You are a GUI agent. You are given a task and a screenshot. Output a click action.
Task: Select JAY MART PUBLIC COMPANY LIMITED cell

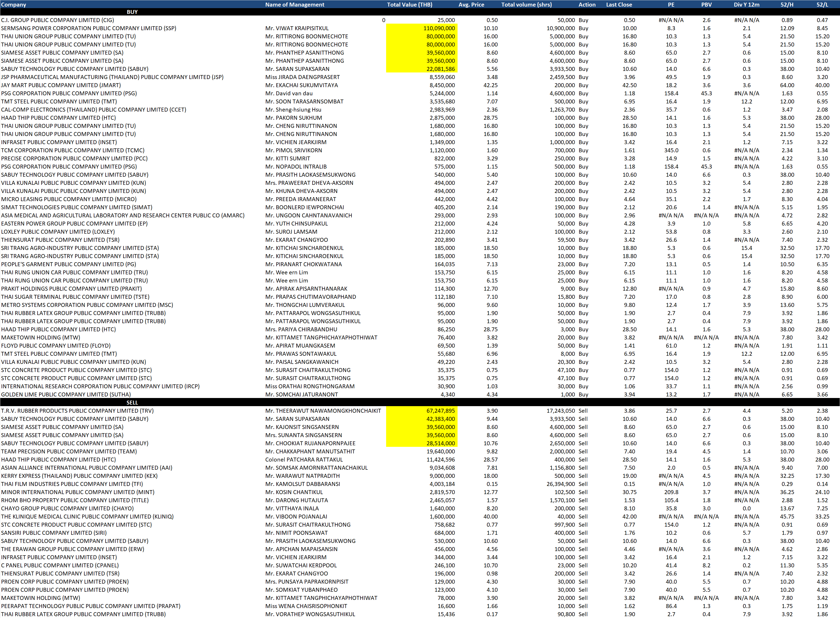pyautogui.click(x=61, y=85)
